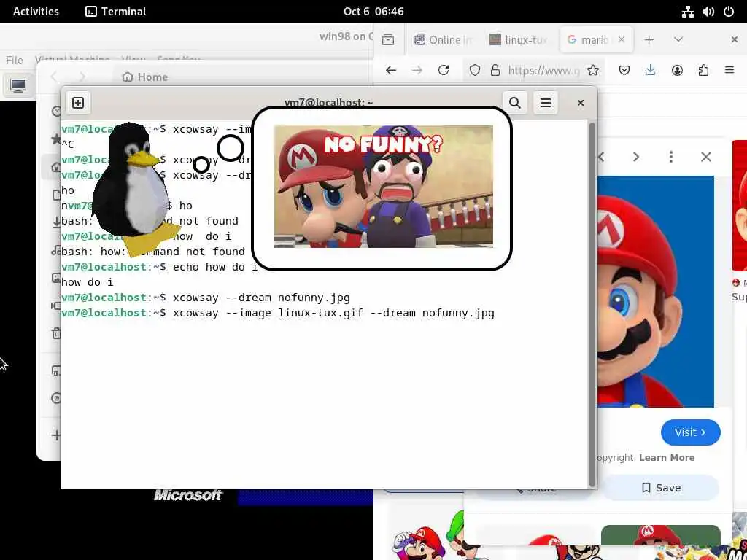Click the volume speaker icon in the top bar
747x560 pixels.
708,12
